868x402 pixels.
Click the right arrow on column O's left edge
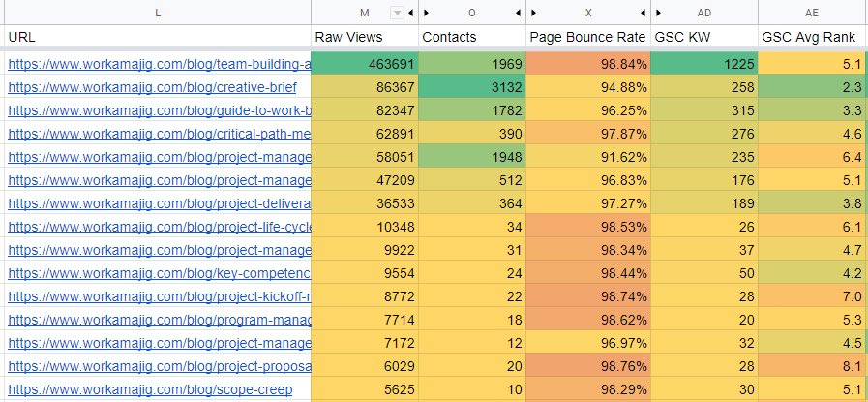[x=427, y=13]
